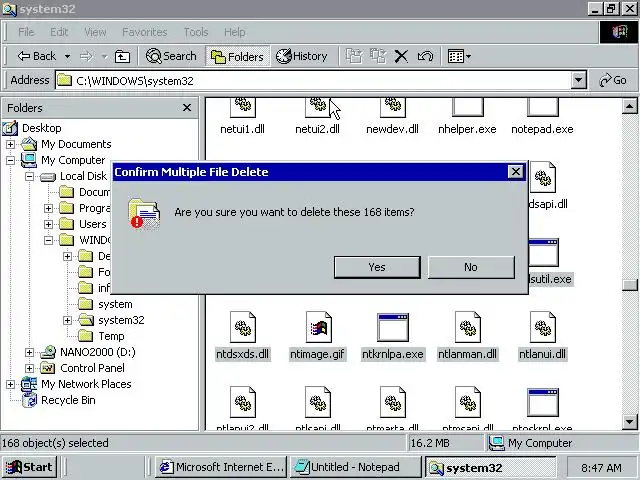Viewport: 640px width, 480px height.
Task: Open the History pane
Action: tap(302, 56)
